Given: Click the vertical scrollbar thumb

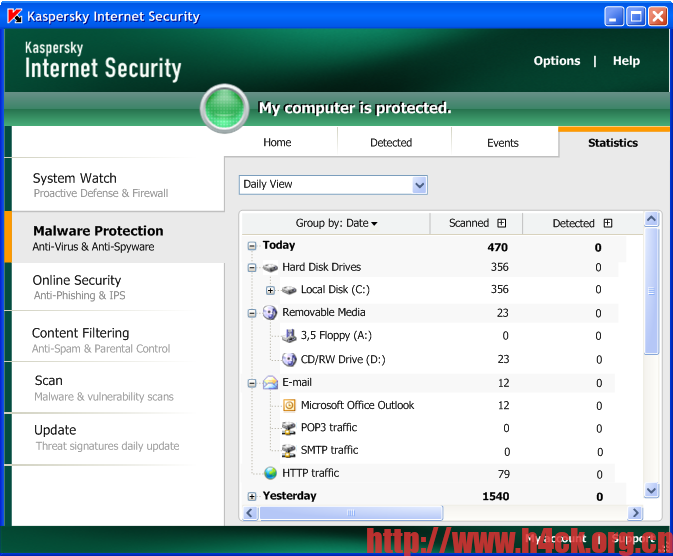Looking at the screenshot, I should [x=652, y=291].
